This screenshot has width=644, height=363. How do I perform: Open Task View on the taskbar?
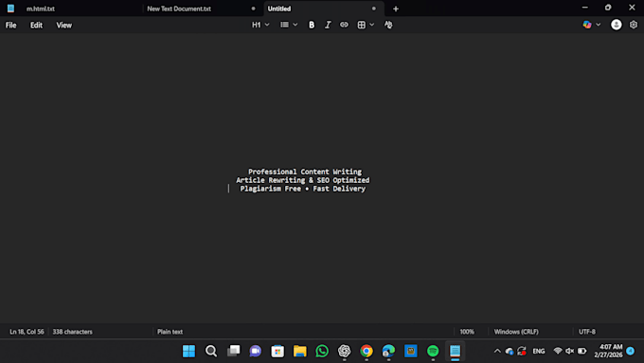tap(233, 351)
